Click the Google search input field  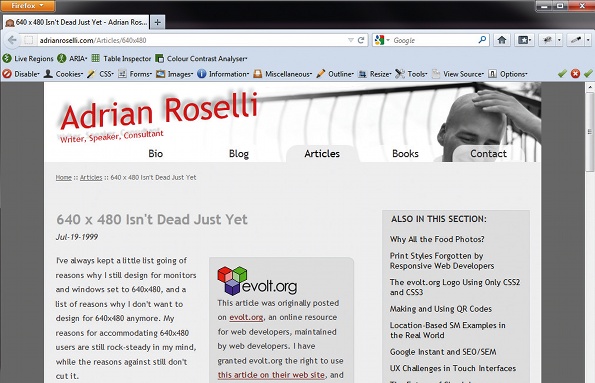(434, 40)
